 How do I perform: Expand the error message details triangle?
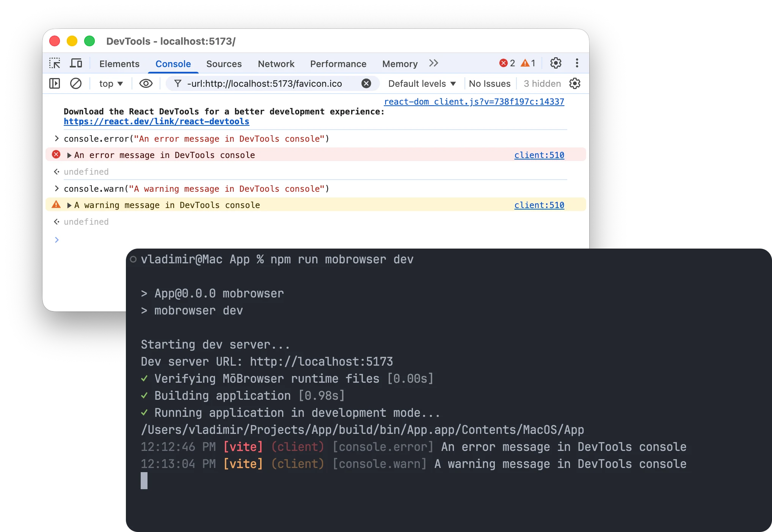coord(69,155)
